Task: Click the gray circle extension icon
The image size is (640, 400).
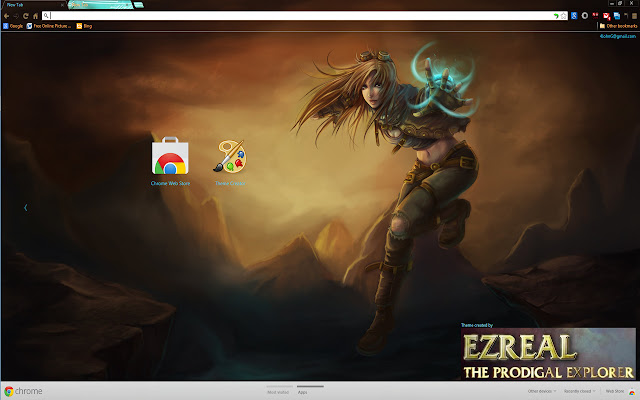Action: [x=585, y=16]
